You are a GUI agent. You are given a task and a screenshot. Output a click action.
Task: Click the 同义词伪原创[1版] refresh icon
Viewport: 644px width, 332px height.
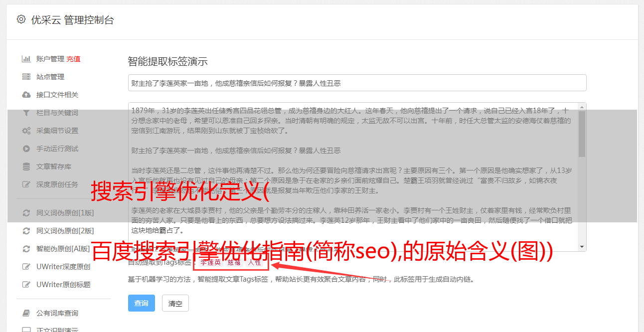(x=26, y=213)
